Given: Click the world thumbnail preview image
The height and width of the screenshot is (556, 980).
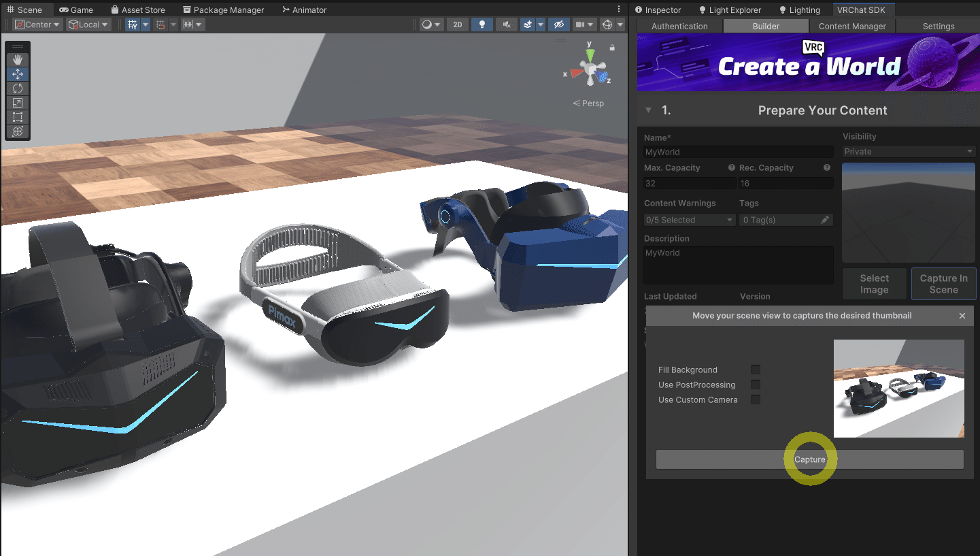Looking at the screenshot, I should (x=909, y=213).
